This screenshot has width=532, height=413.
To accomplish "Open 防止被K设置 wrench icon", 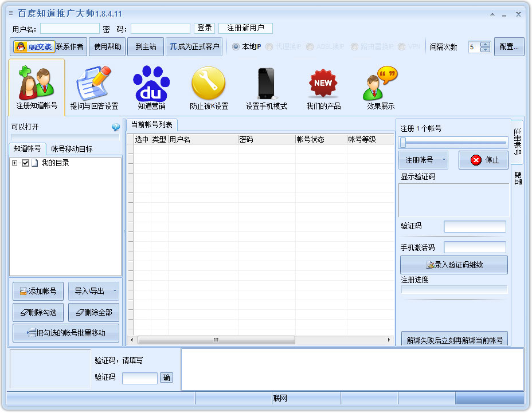I will 209,88.
